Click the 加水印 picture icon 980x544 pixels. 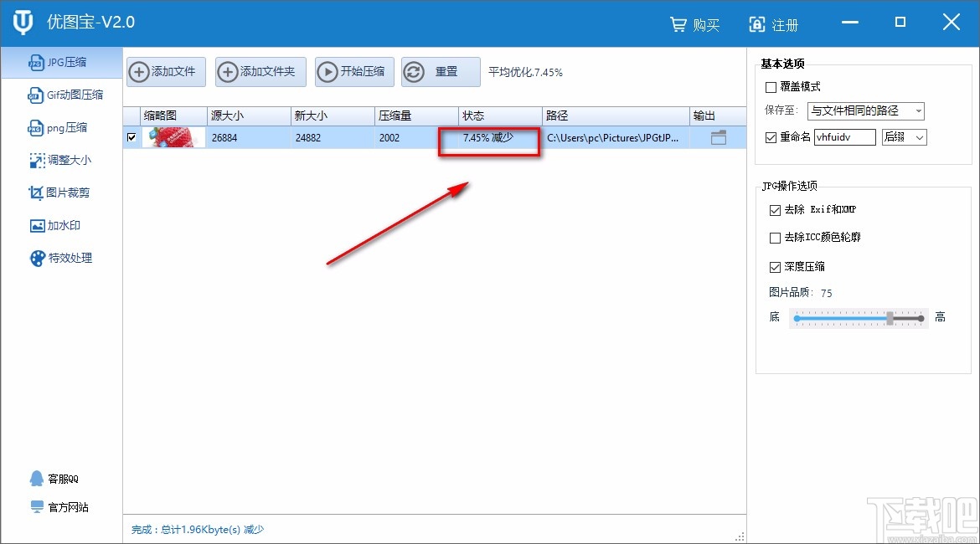pos(38,226)
